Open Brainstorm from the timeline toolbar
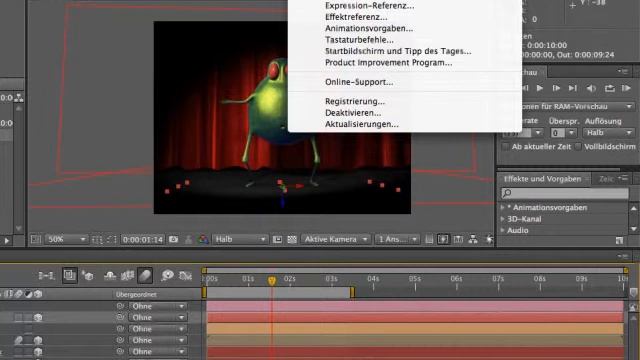Screen dimensions: 640x360 167,276
